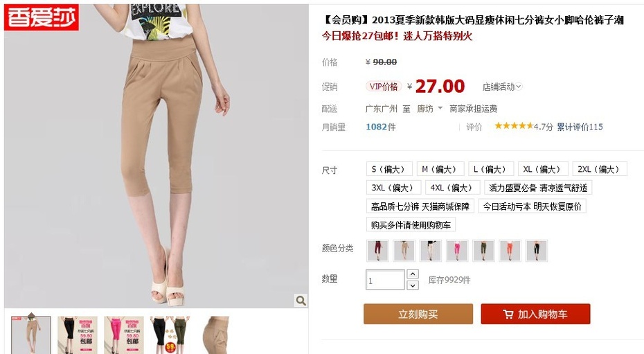
Task: View the hot pink pants thumbnail below the main image
Action: coord(124,335)
